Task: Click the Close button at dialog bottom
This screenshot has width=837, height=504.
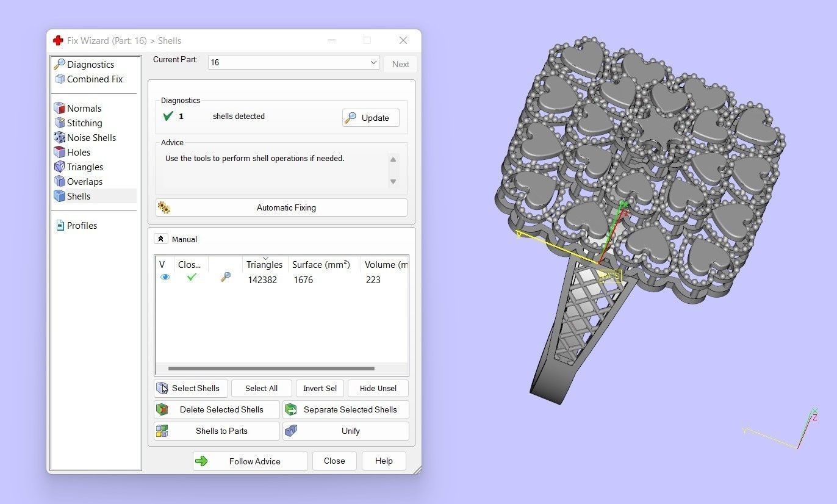Action: (x=334, y=461)
